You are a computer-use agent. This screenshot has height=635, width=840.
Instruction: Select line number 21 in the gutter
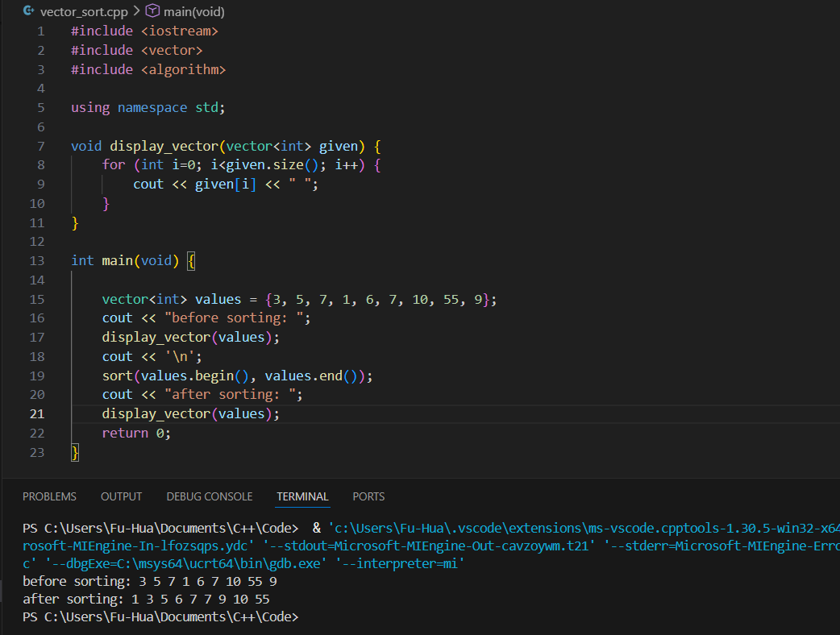tap(36, 413)
